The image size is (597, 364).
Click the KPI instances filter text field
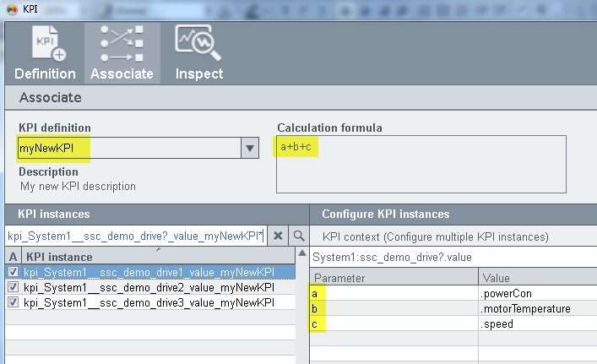pos(135,236)
